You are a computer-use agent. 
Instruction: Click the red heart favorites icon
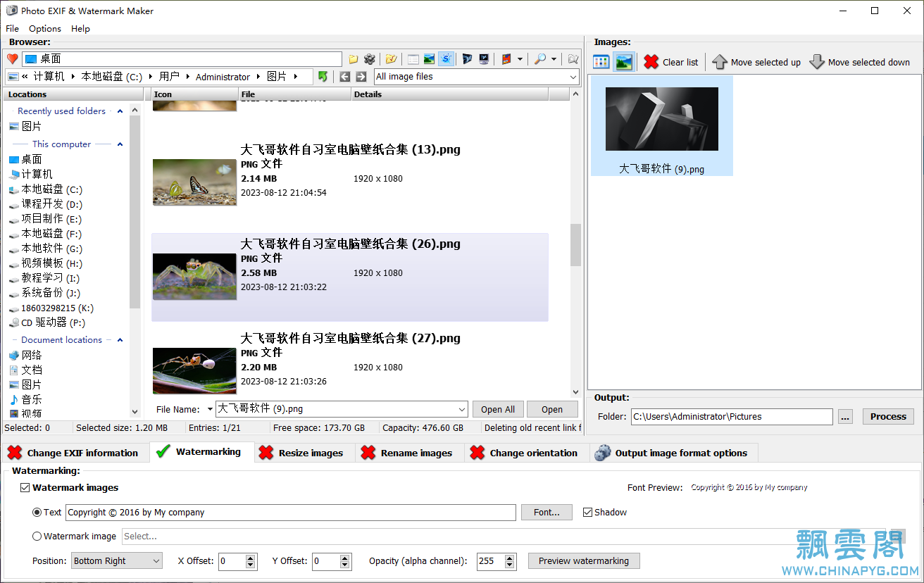[12, 59]
